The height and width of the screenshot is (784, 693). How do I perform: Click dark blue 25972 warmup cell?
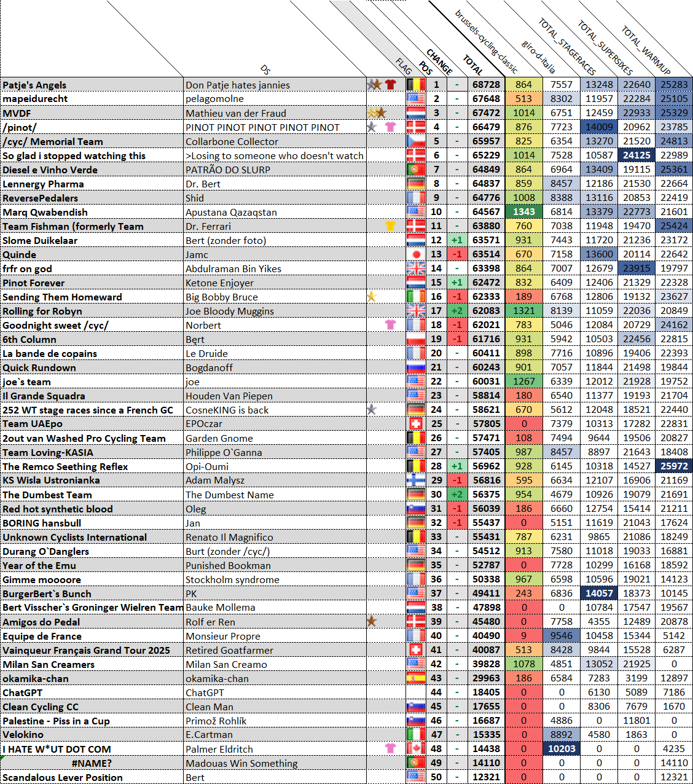(x=674, y=466)
